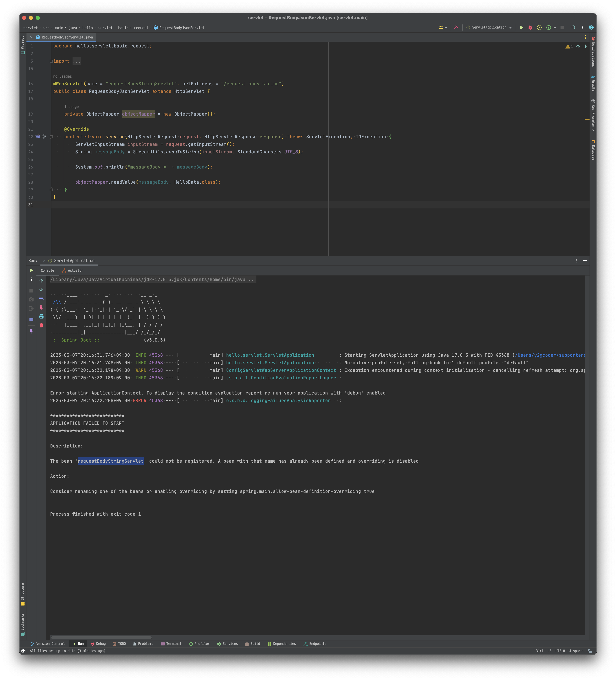
Task: Jump to previous highlighted error arrow
Action: pos(578,47)
